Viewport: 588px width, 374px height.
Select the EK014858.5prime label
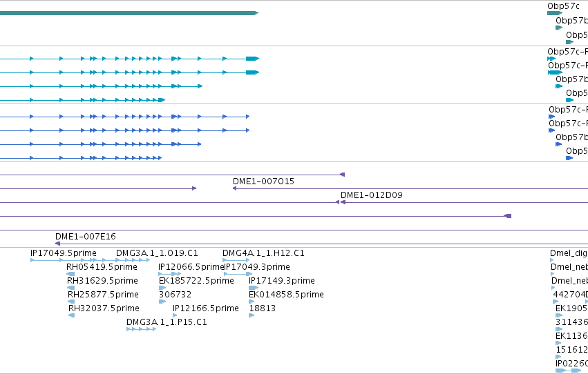[x=287, y=295]
